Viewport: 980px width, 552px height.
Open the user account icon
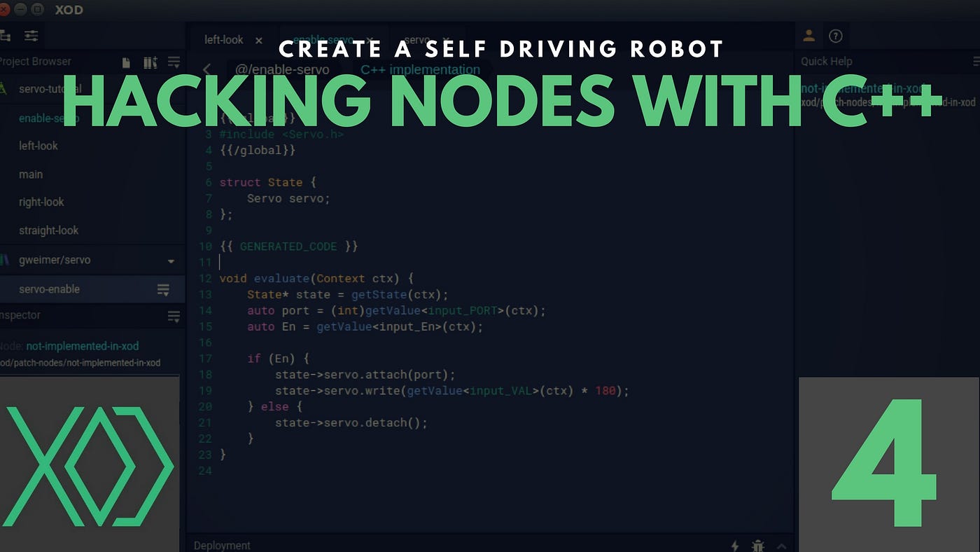coord(808,36)
